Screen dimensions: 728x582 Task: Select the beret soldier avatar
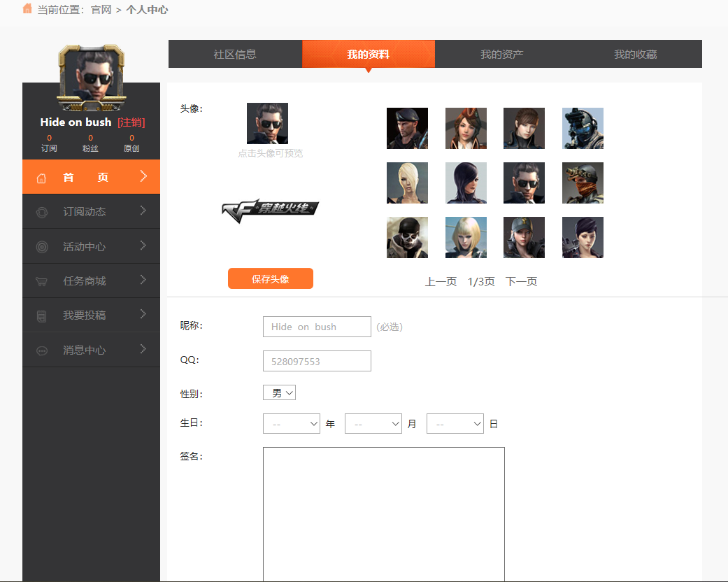click(x=407, y=128)
